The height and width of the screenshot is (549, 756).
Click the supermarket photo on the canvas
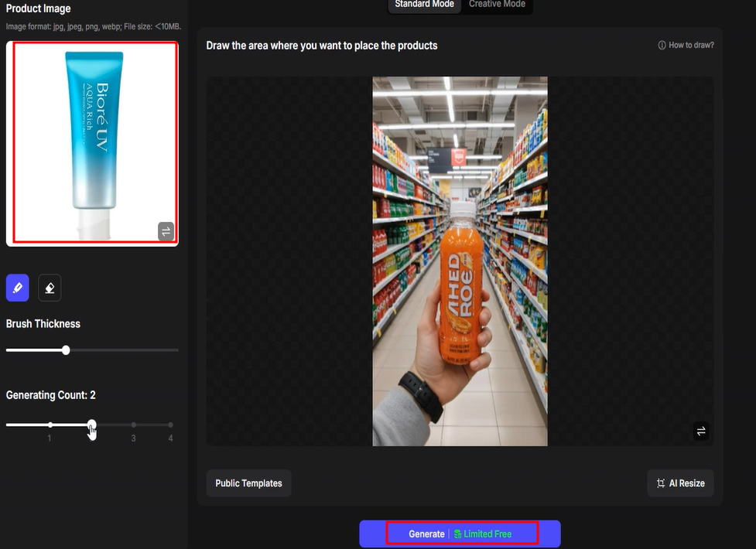[x=460, y=261]
